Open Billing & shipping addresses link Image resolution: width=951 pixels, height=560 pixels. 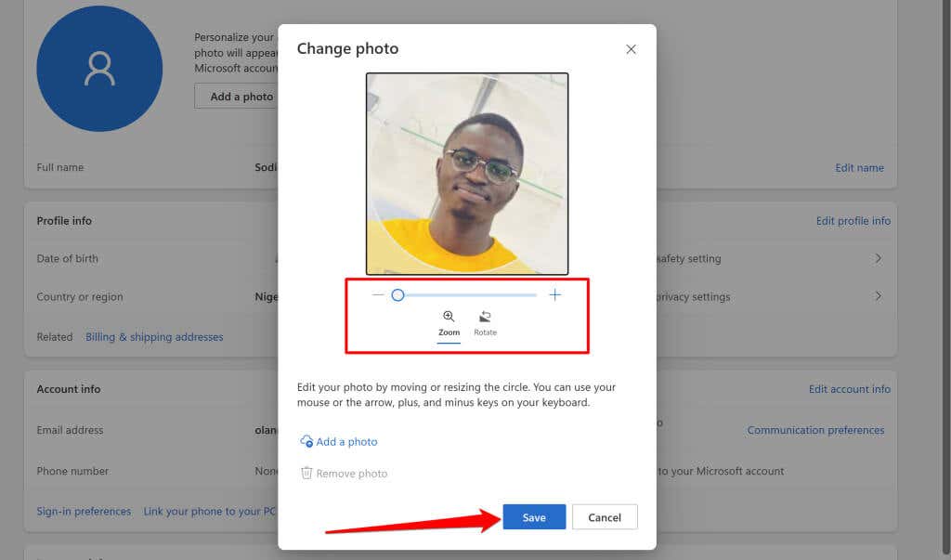pyautogui.click(x=154, y=337)
